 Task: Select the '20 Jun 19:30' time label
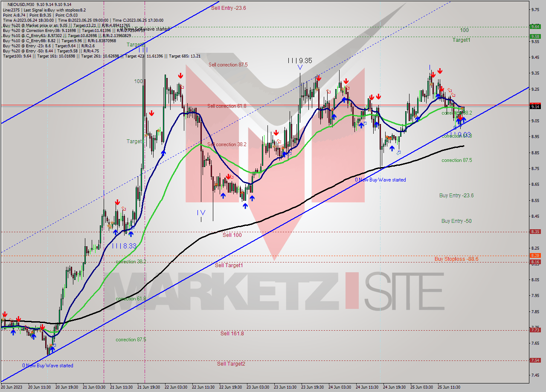pyautogui.click(x=67, y=387)
